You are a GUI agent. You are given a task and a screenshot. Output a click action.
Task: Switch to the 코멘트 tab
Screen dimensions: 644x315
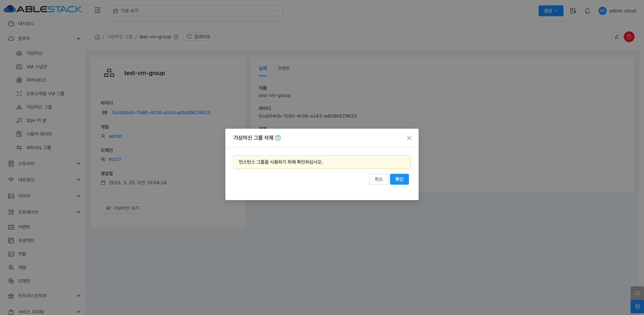click(x=284, y=68)
